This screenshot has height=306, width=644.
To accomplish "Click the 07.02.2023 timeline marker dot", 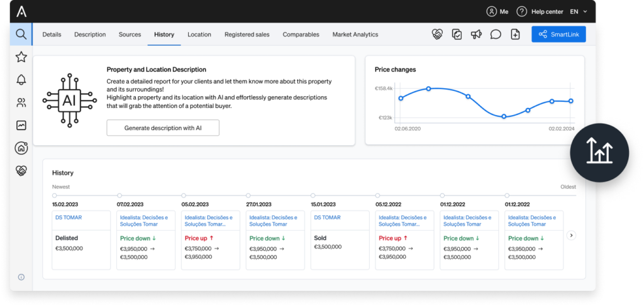I will click(x=119, y=195).
